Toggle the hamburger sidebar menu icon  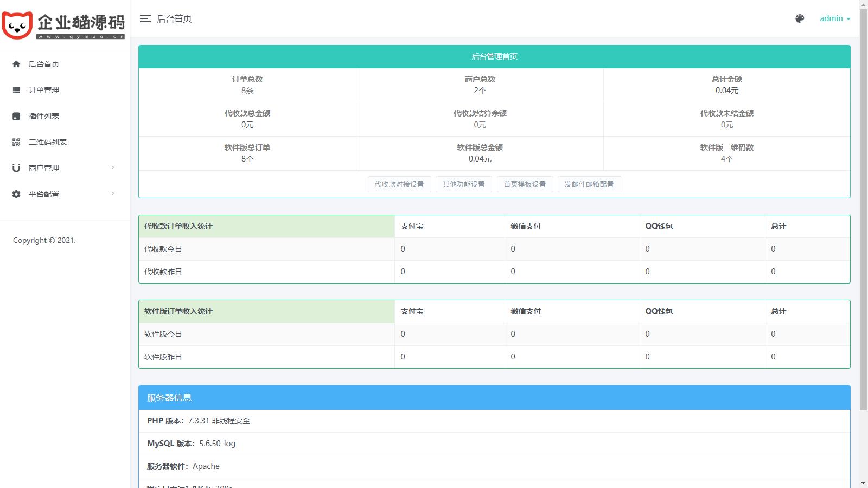[x=145, y=18]
